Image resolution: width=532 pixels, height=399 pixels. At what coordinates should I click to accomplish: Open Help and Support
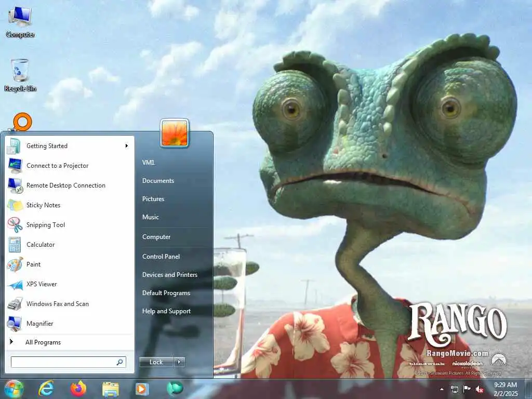[166, 311]
